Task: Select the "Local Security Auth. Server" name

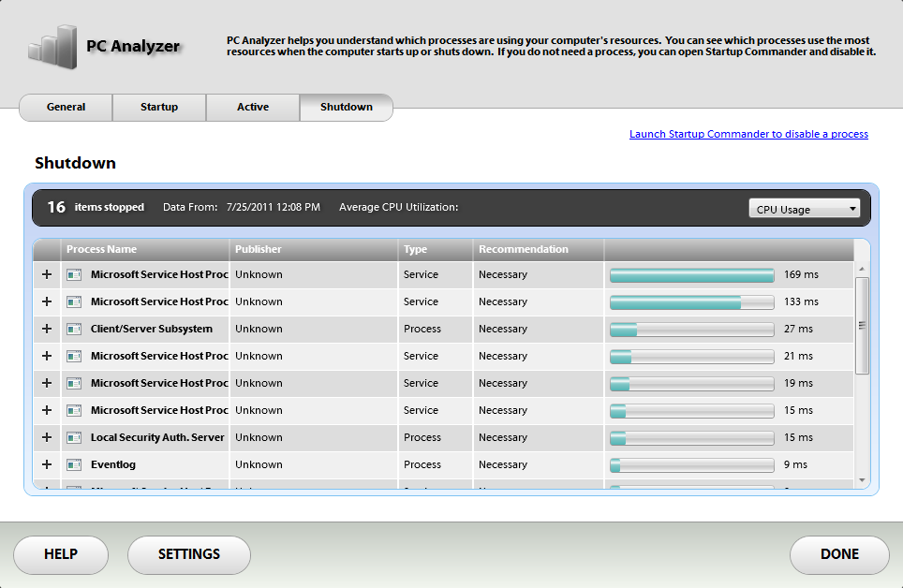Action: 157,437
